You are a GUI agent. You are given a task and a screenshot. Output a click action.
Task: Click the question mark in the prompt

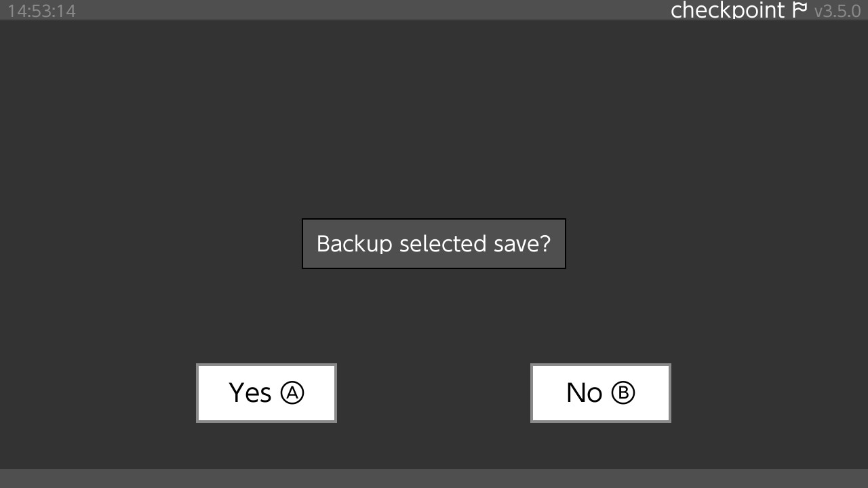(545, 243)
